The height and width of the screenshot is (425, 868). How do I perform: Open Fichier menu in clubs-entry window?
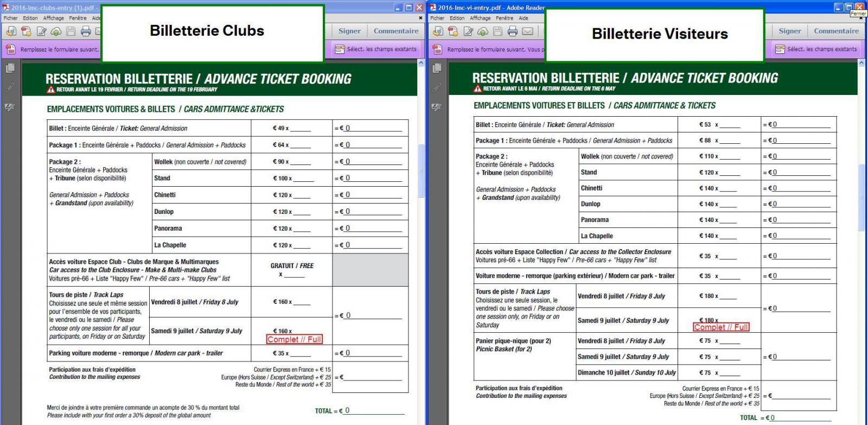click(11, 18)
